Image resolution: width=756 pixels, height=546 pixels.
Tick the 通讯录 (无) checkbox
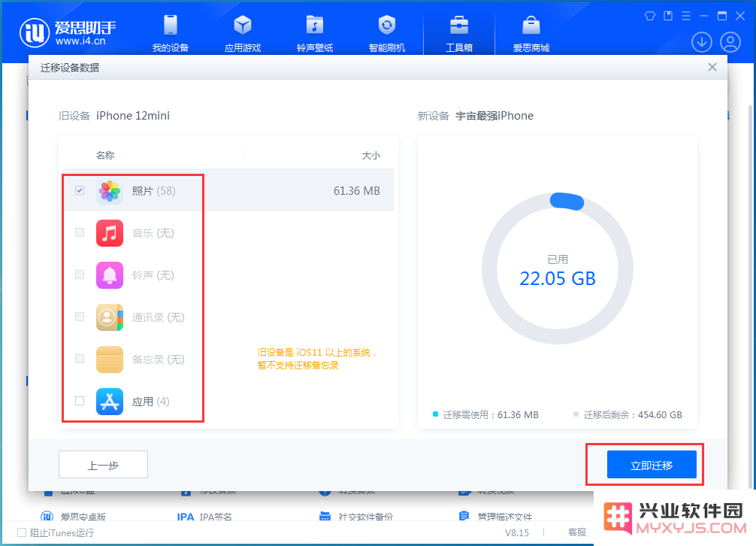tap(80, 317)
